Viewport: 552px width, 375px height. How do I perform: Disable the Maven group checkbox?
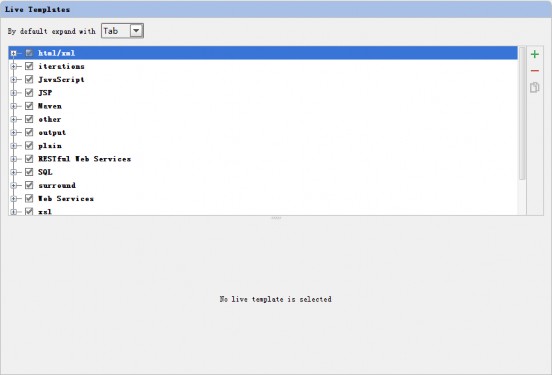pos(29,106)
